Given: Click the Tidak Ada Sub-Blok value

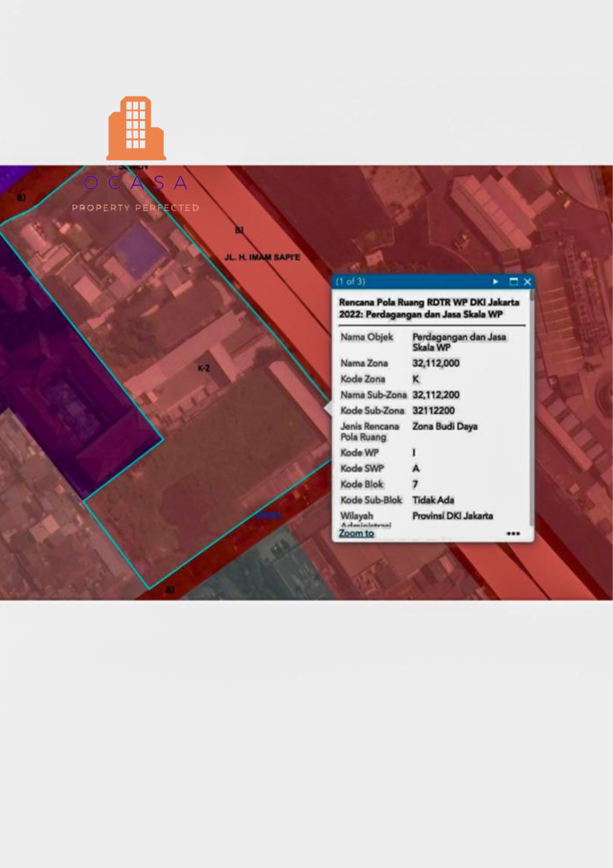Looking at the screenshot, I should [433, 500].
